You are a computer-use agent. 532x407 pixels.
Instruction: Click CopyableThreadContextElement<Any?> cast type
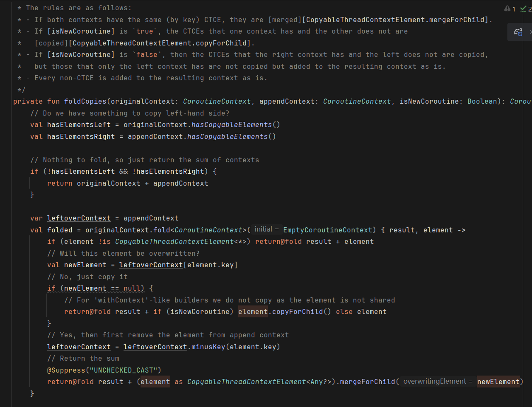(259, 382)
